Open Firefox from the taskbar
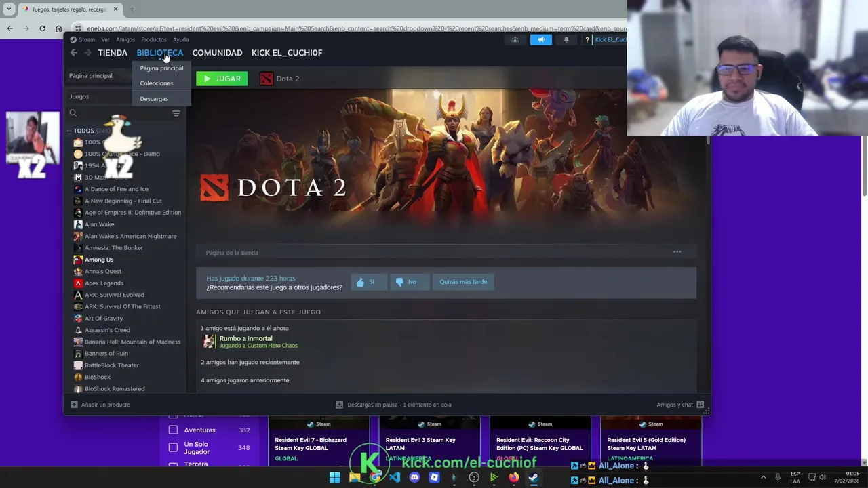 click(x=514, y=477)
